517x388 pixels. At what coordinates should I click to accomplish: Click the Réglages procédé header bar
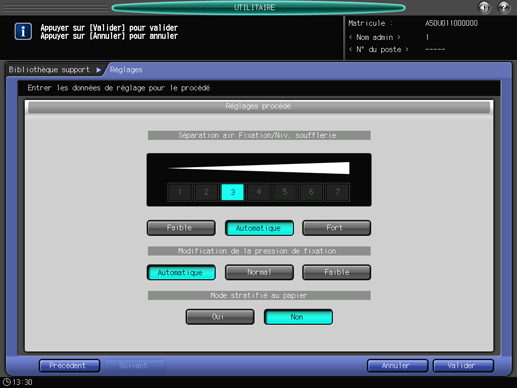[259, 107]
